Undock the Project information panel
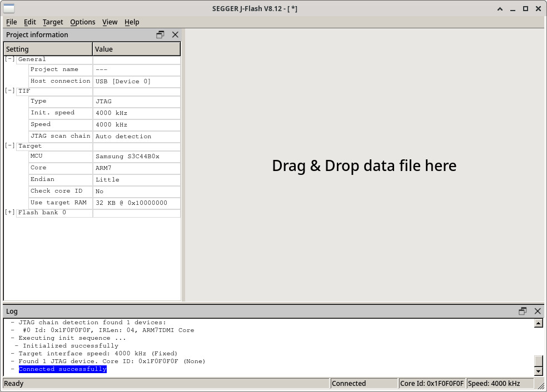The height and width of the screenshot is (392, 547). point(160,34)
